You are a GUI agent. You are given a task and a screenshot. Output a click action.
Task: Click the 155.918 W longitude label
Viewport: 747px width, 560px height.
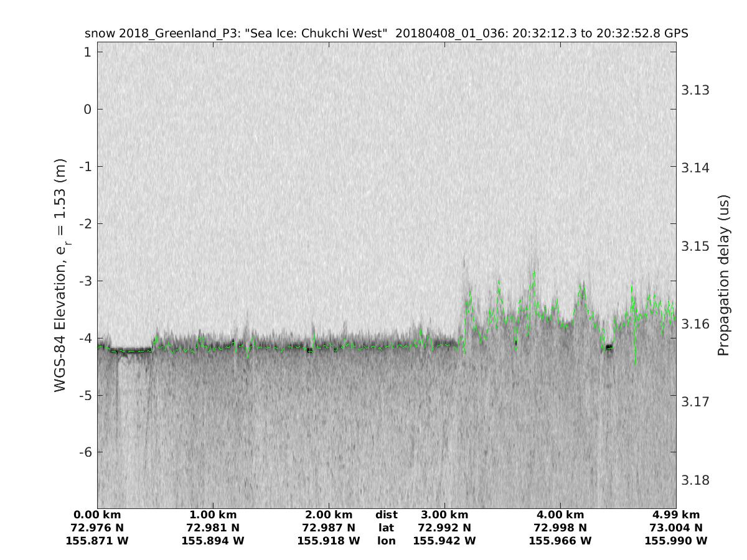(329, 541)
